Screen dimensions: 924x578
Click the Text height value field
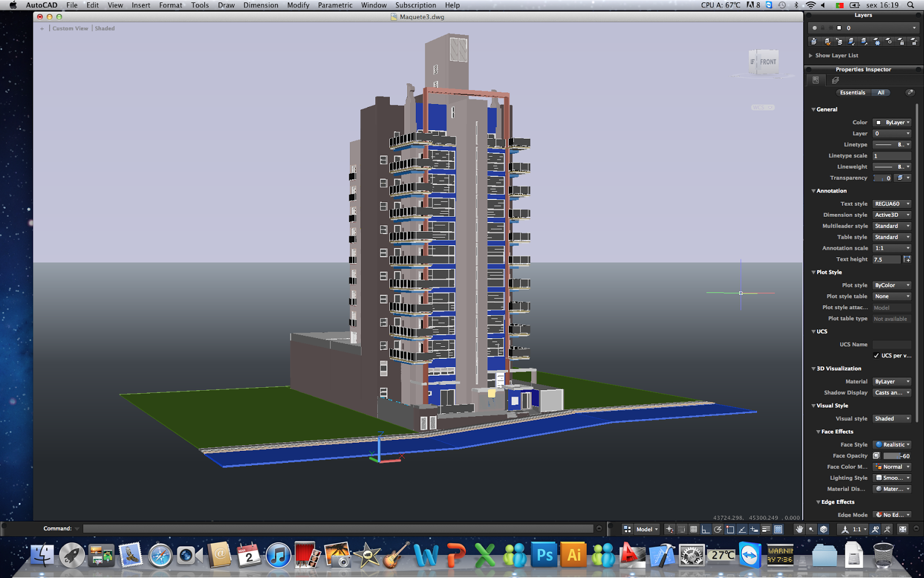[x=886, y=260]
